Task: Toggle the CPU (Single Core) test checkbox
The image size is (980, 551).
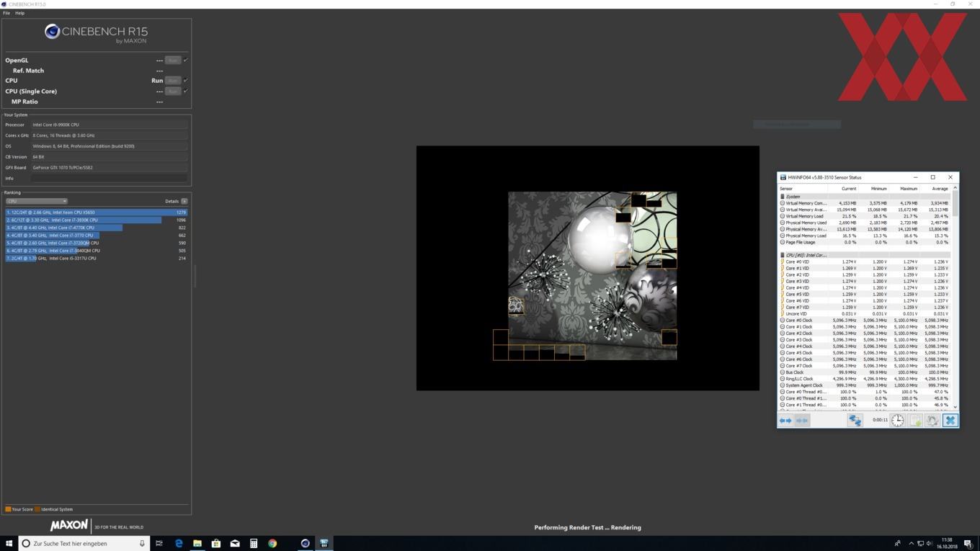Action: [x=186, y=91]
